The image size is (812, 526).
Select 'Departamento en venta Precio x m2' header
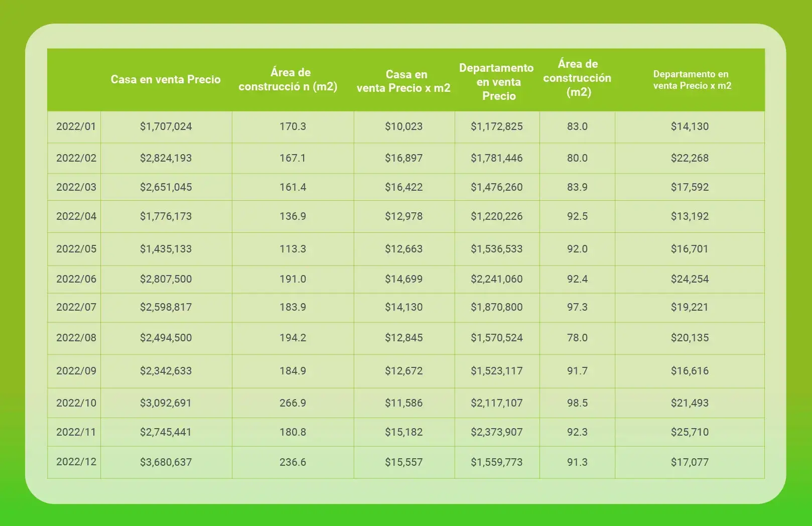pyautogui.click(x=692, y=80)
